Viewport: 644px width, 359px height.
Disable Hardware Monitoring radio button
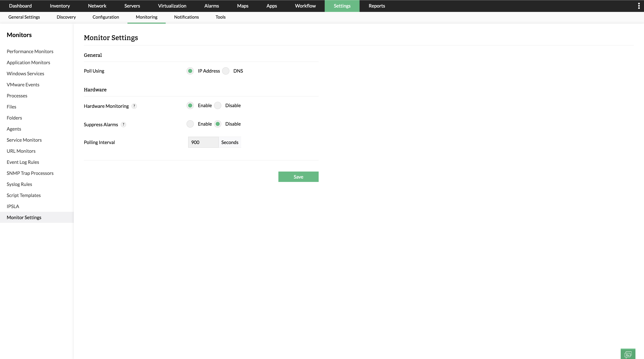pos(218,105)
